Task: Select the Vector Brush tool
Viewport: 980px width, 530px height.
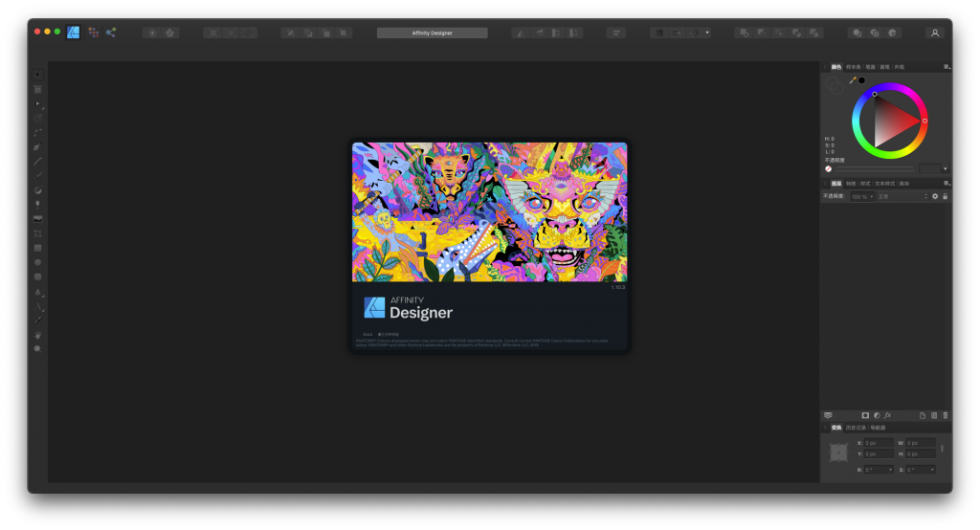Action: click(x=37, y=176)
